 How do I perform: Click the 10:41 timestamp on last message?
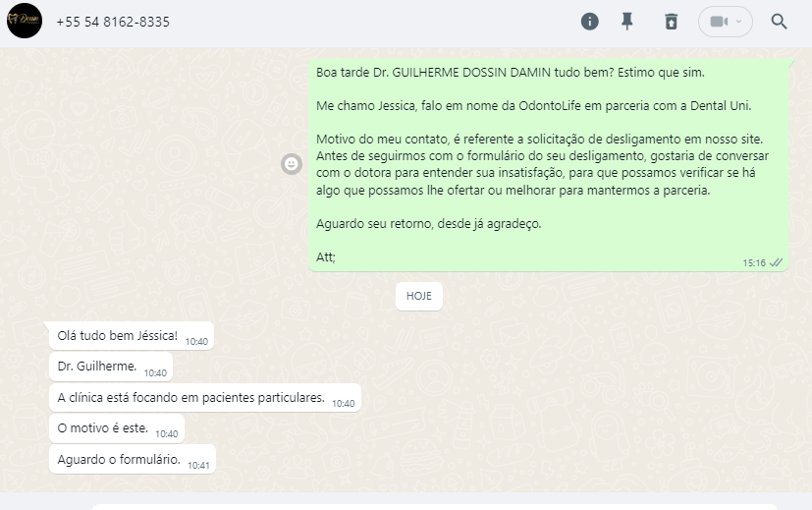[198, 466]
